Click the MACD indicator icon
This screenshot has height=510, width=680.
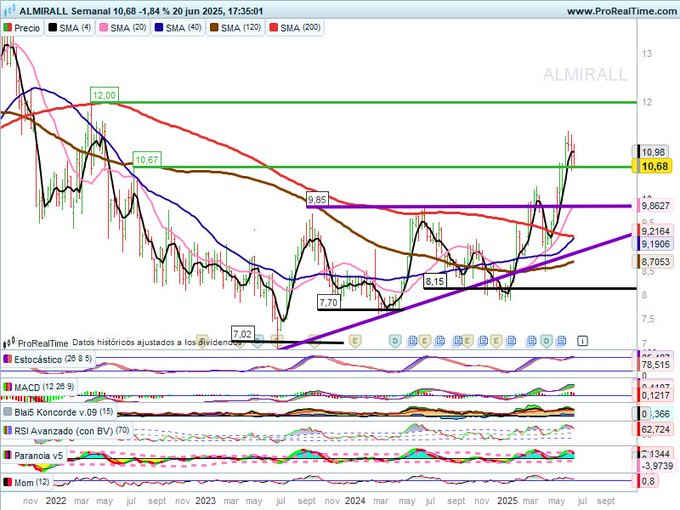pos(7,387)
